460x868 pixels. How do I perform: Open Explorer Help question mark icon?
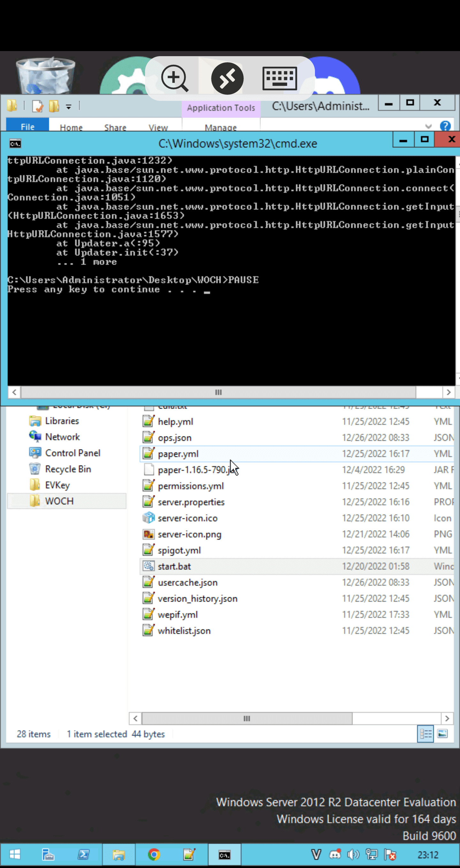coord(445,126)
